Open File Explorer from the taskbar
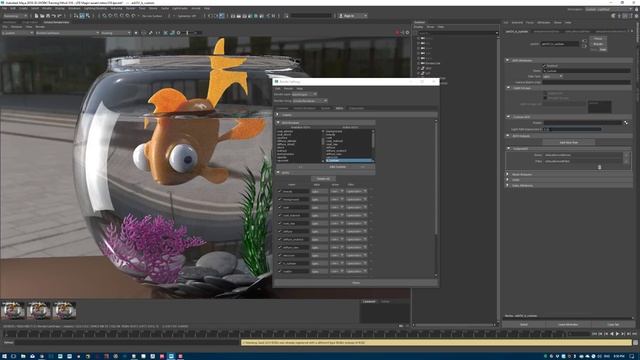The image size is (640, 360). (23, 356)
